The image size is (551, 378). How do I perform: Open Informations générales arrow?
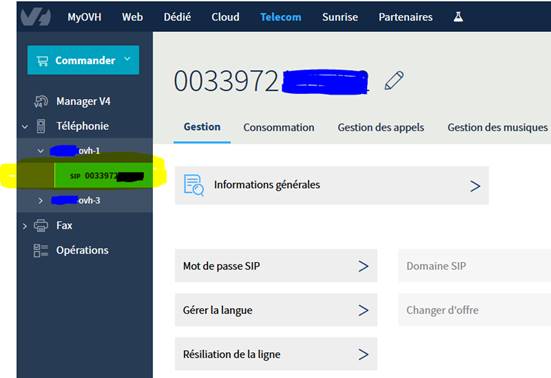(475, 186)
